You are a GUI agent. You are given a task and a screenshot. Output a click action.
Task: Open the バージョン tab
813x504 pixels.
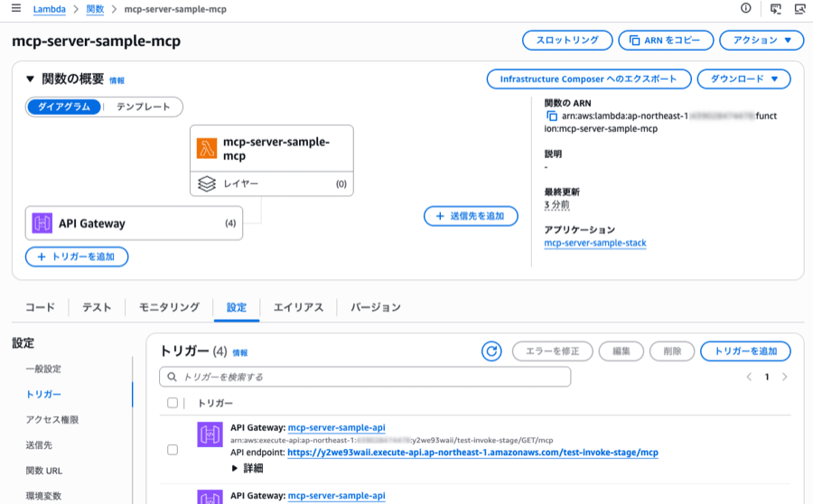tap(376, 307)
